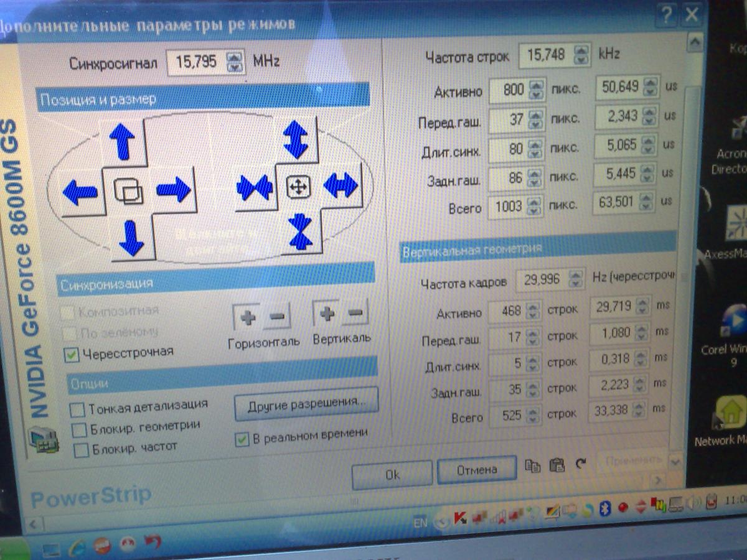
Task: Click the Частота кадров Hz spinner
Action: pyautogui.click(x=576, y=279)
